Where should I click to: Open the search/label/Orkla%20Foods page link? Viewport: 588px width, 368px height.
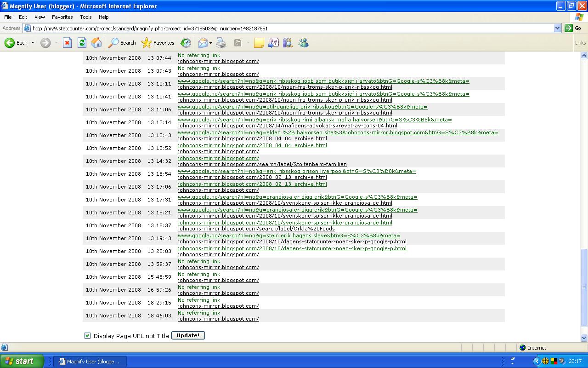pyautogui.click(x=256, y=229)
